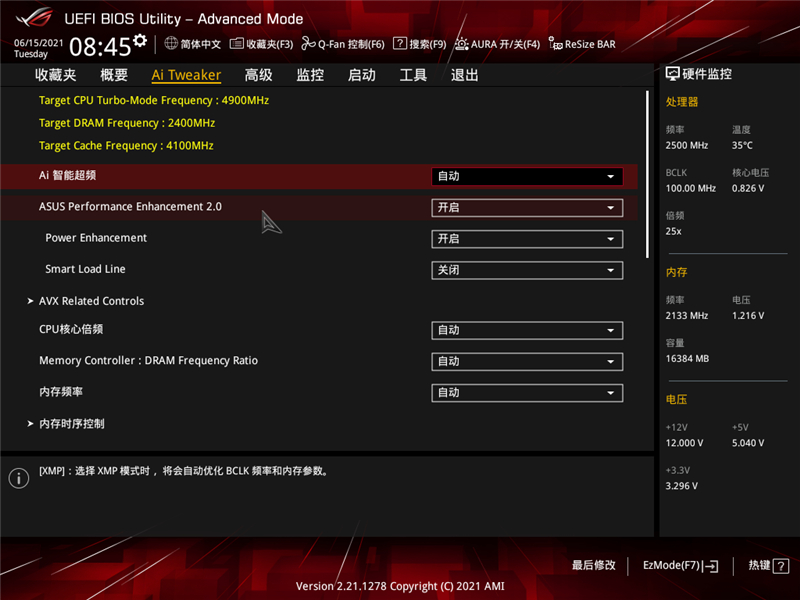
Task: Click the Version 2.21.1278 copyright text
Action: coord(400,586)
